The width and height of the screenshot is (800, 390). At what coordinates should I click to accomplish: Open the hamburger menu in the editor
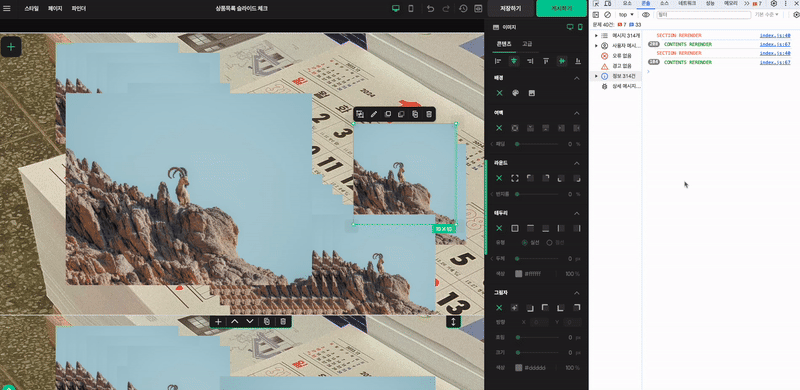coord(7,9)
